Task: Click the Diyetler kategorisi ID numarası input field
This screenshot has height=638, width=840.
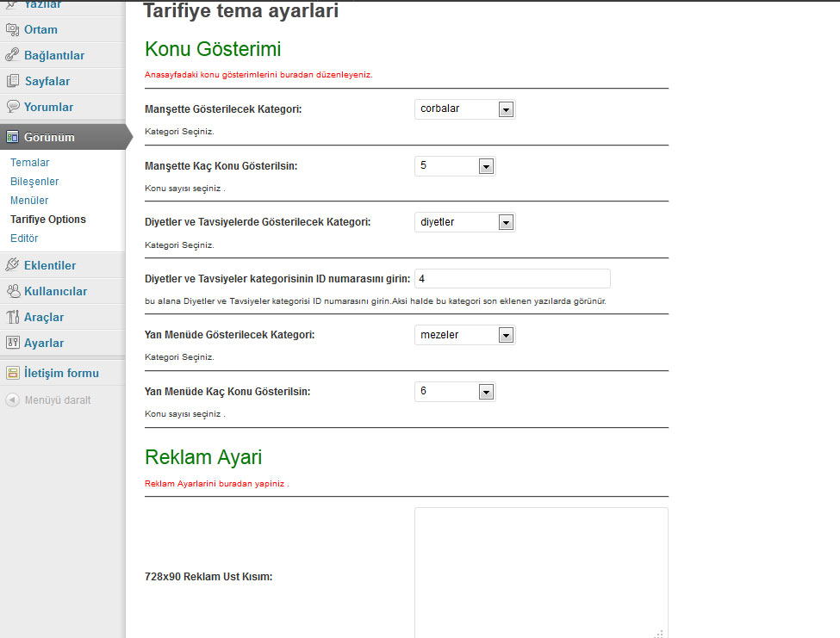Action: point(512,279)
